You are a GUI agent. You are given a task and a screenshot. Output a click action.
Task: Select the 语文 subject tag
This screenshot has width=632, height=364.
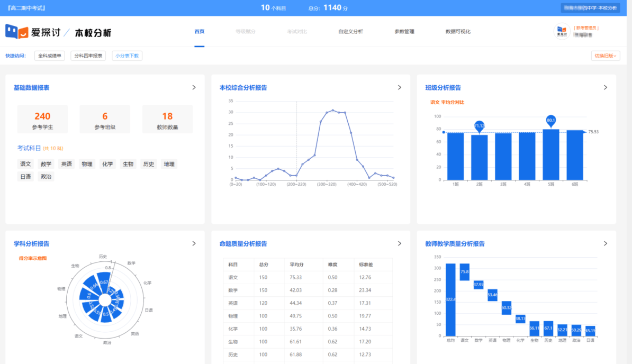[x=25, y=164]
